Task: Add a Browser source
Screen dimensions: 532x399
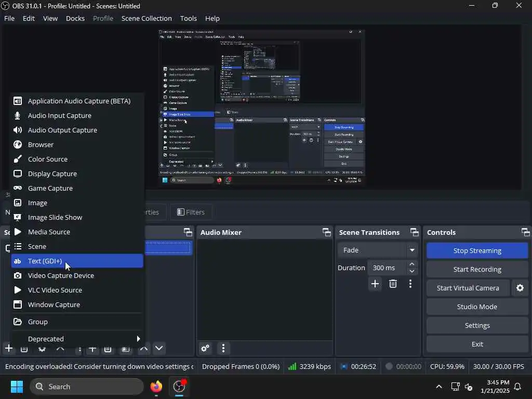Action: pos(77,145)
